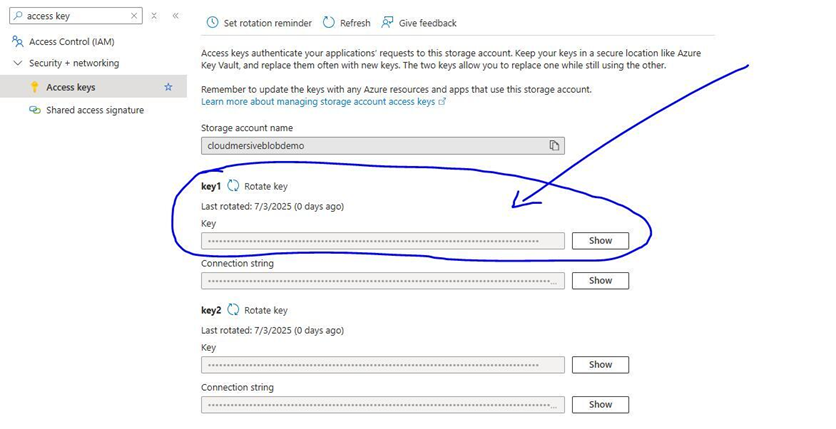Click the search magnifier icon
The height and width of the screenshot is (429, 836).
(x=18, y=16)
